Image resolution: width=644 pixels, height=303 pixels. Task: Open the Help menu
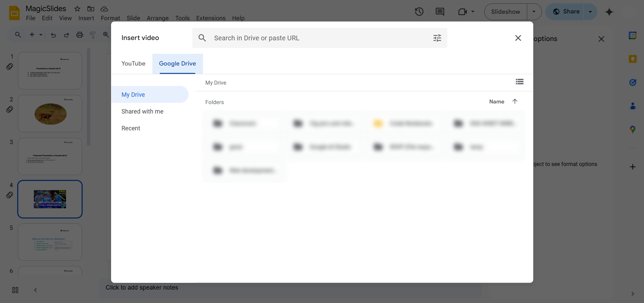pyautogui.click(x=238, y=18)
